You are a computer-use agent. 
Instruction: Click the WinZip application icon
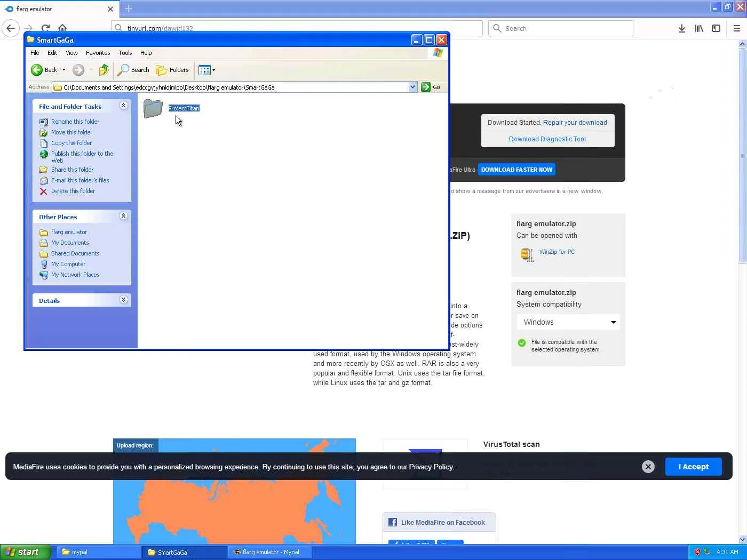click(x=527, y=254)
